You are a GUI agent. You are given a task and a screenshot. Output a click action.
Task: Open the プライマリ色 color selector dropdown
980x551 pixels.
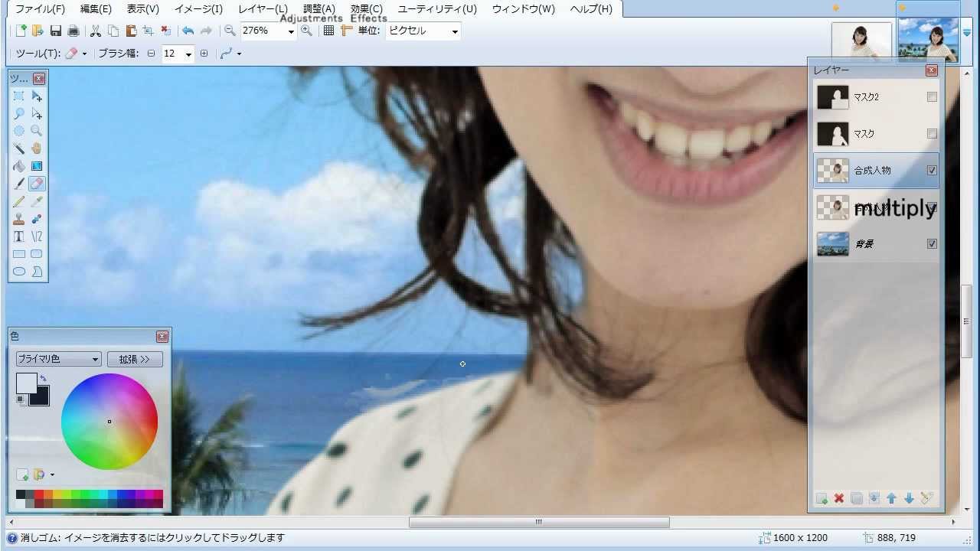point(58,359)
